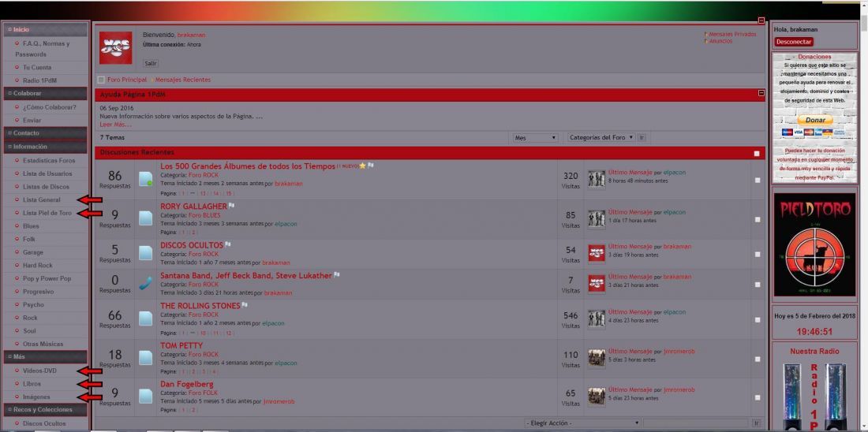Tick checkbox for THE ROLLING STONES topic
Image resolution: width=868 pixels, height=432 pixels.
[758, 320]
